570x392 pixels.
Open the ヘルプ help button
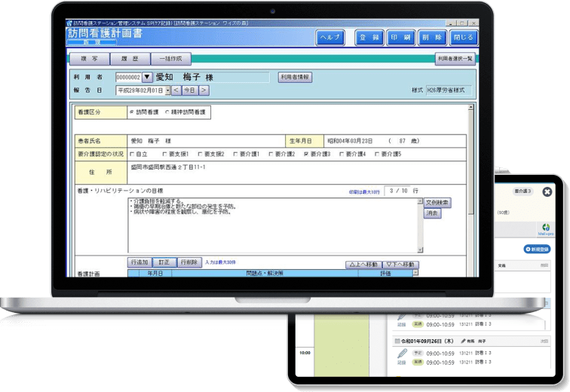(330, 38)
